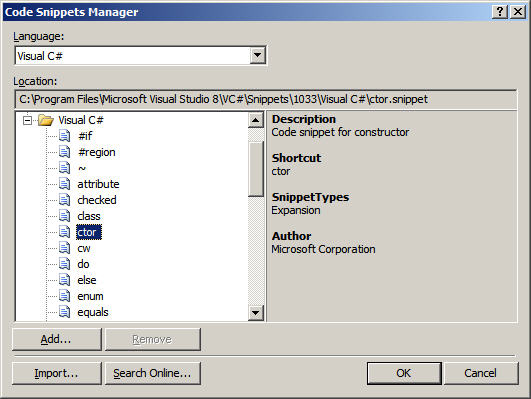Click the else snippet file icon
Screen dimensions: 531x399
(x=65, y=280)
